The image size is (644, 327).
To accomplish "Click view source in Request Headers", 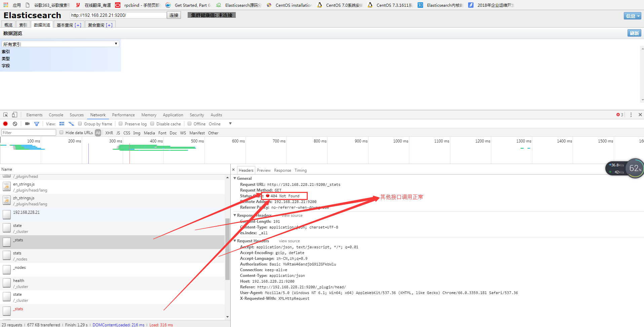I will click(x=289, y=241).
